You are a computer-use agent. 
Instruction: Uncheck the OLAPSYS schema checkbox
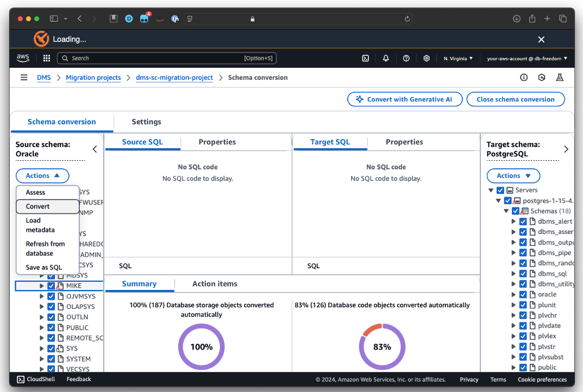(x=51, y=307)
